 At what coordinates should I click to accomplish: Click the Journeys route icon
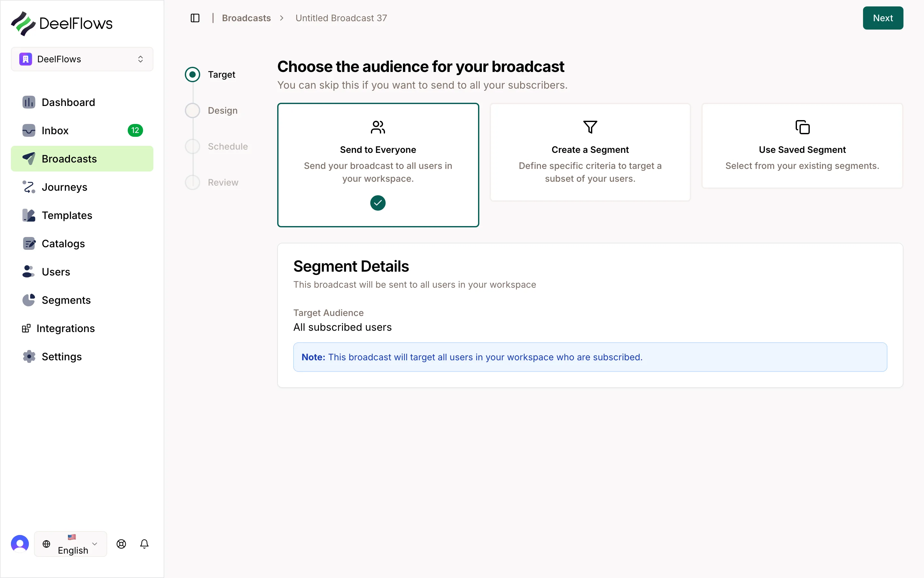click(x=29, y=187)
